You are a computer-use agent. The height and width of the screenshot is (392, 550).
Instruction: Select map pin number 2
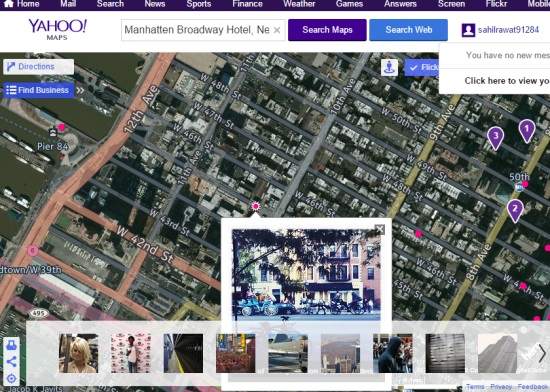[x=515, y=210]
